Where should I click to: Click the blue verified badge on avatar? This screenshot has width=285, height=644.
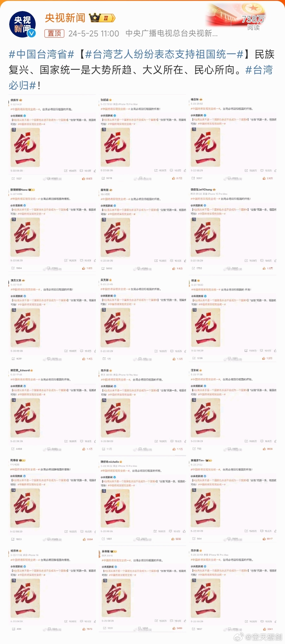click(32, 33)
